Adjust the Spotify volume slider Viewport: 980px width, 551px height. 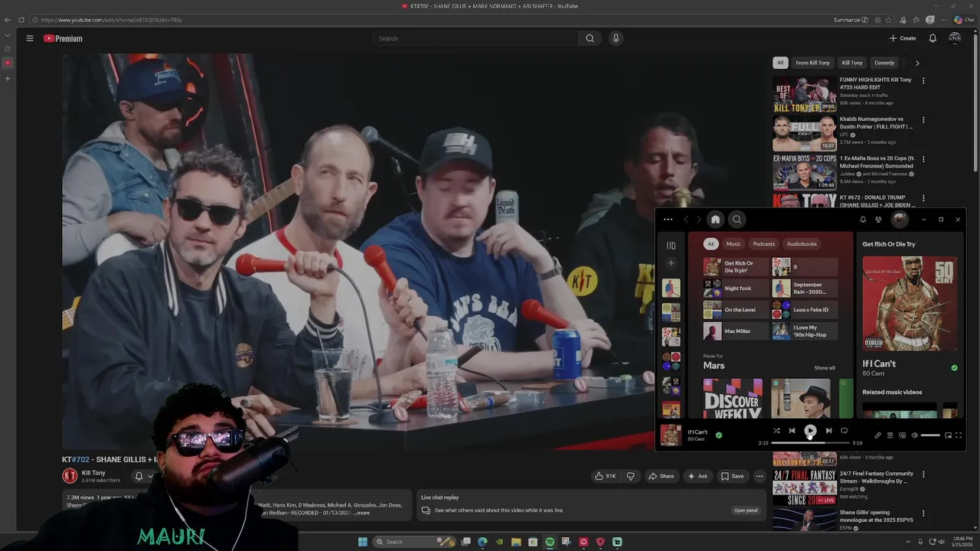(x=930, y=435)
